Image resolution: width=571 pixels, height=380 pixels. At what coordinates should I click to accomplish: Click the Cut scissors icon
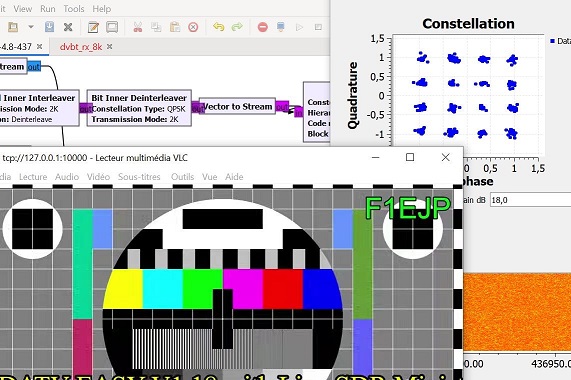tap(138, 27)
